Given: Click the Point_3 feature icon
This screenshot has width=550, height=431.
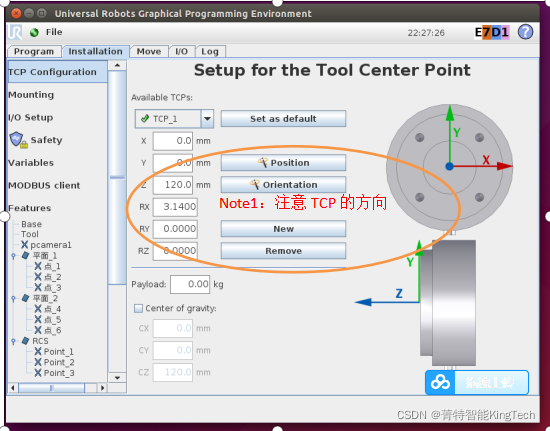Looking at the screenshot, I should [x=38, y=373].
